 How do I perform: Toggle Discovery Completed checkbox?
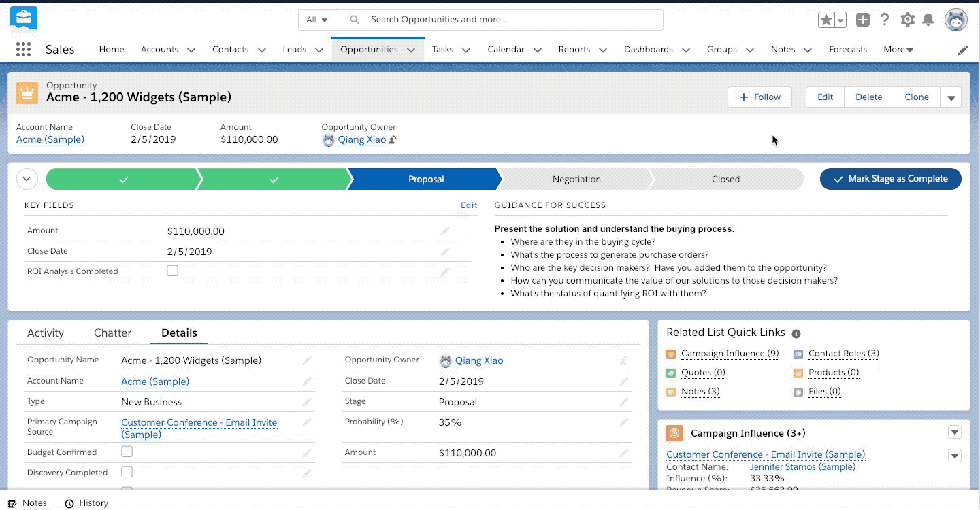pyautogui.click(x=127, y=472)
